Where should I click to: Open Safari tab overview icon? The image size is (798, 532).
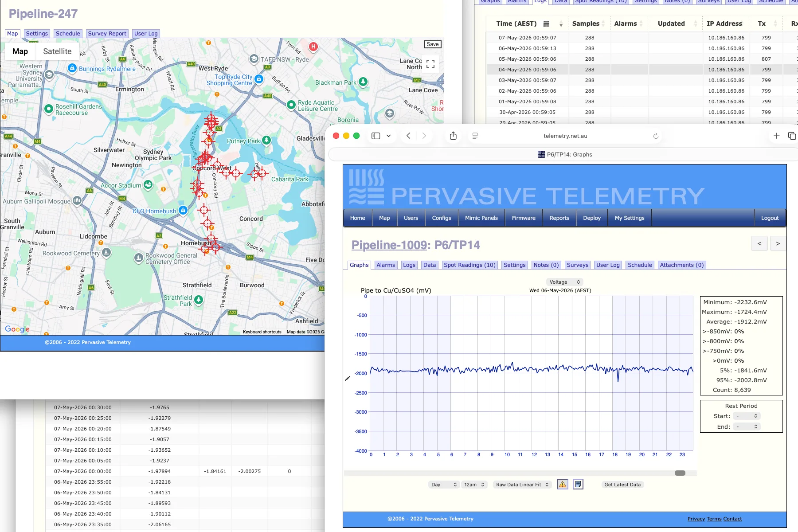click(792, 136)
